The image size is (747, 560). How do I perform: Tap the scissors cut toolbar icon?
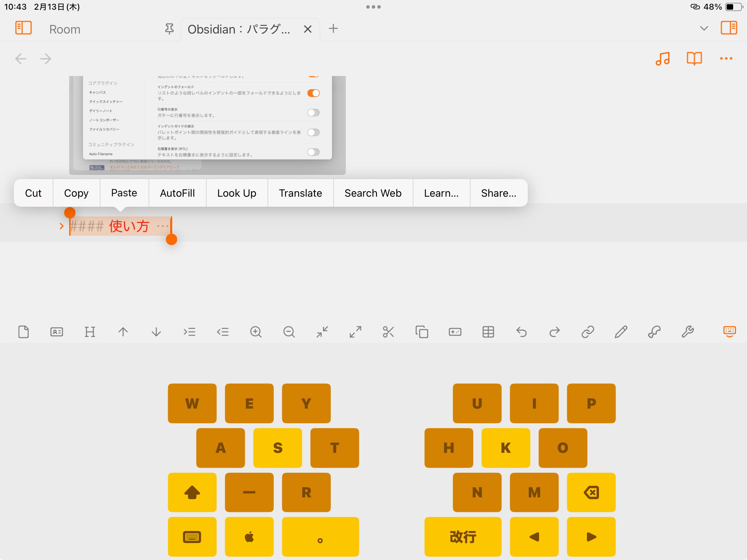388,332
